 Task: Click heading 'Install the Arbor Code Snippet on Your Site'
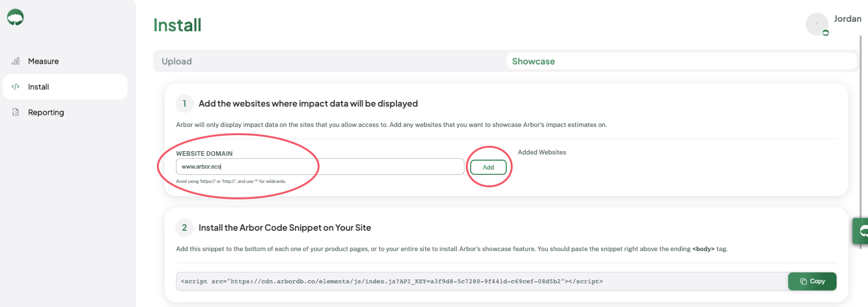click(x=285, y=227)
